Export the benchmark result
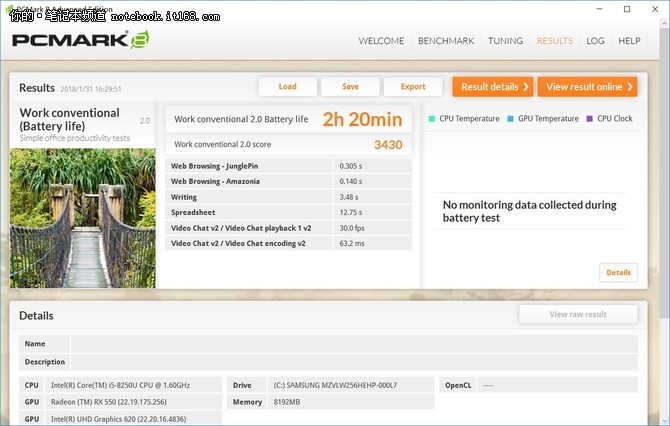 (x=413, y=87)
